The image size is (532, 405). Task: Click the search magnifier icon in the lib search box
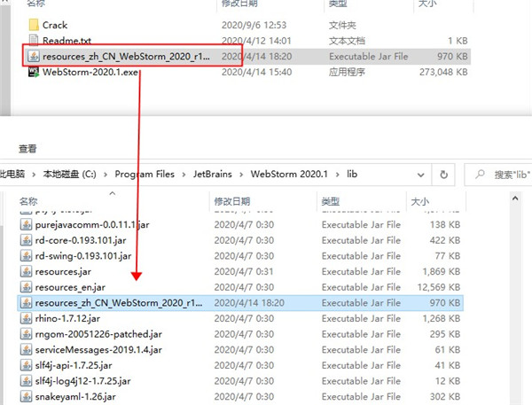(x=480, y=174)
